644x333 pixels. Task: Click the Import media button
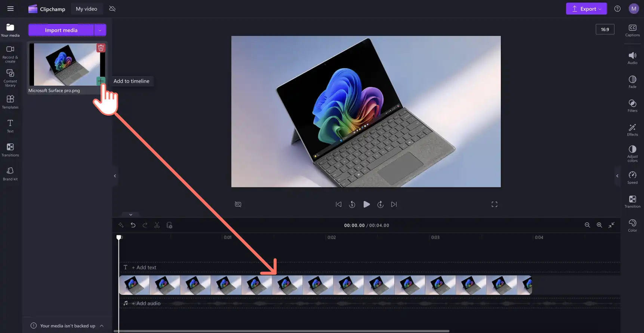click(x=61, y=30)
